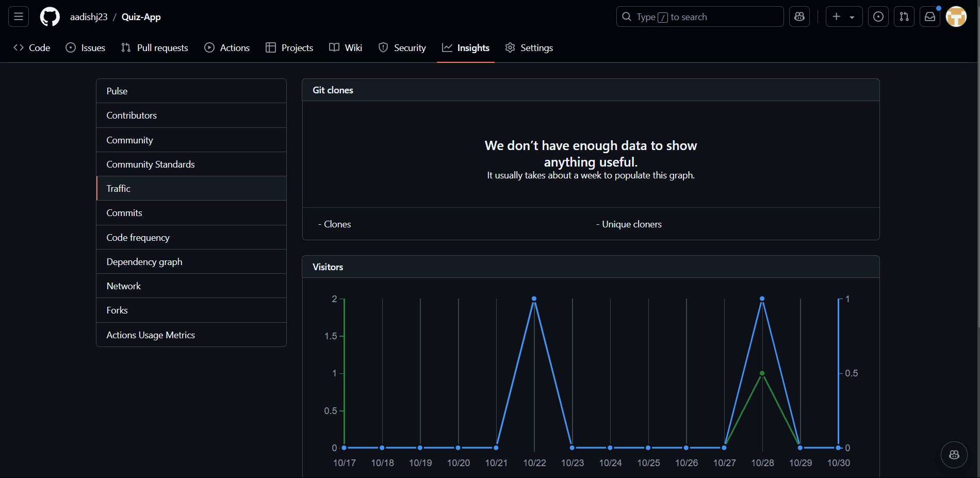Open the issues circle icon in header

[878, 17]
